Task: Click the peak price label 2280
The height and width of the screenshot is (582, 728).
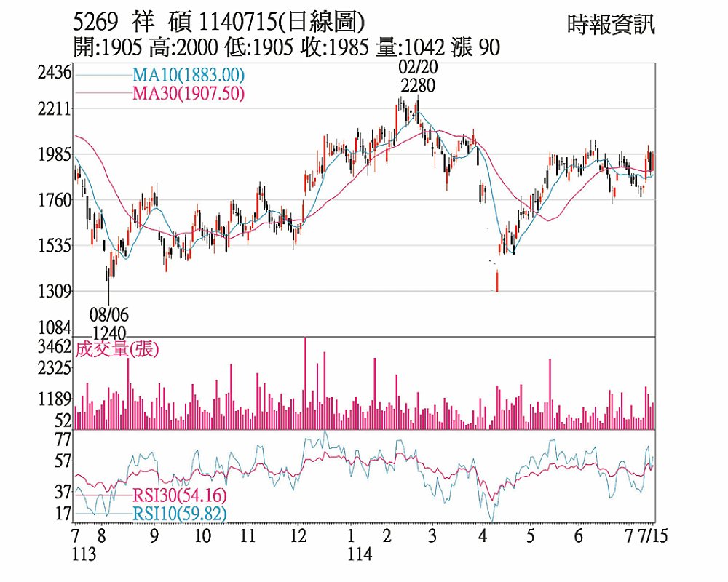Action: pyautogui.click(x=418, y=86)
